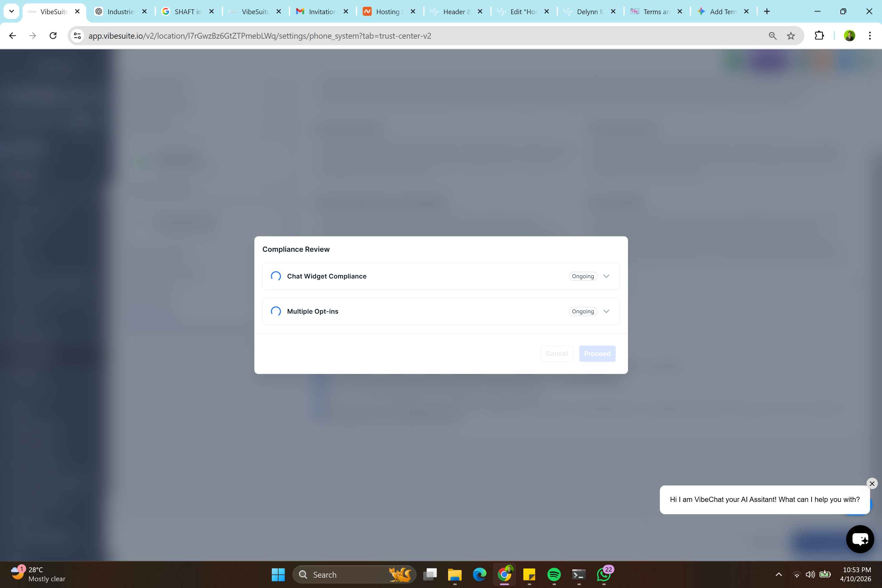Switch to the Edit "Ho tab
Screen dimensions: 882x588
(523, 12)
